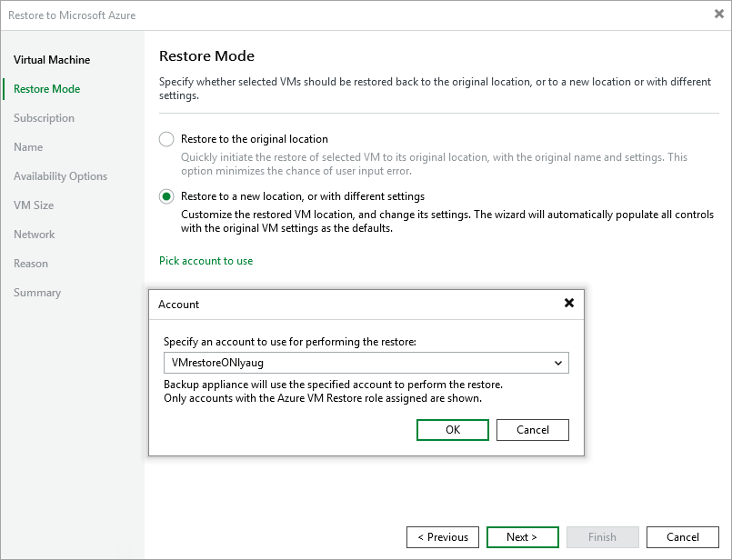Go back using the Previous button

coord(443,536)
